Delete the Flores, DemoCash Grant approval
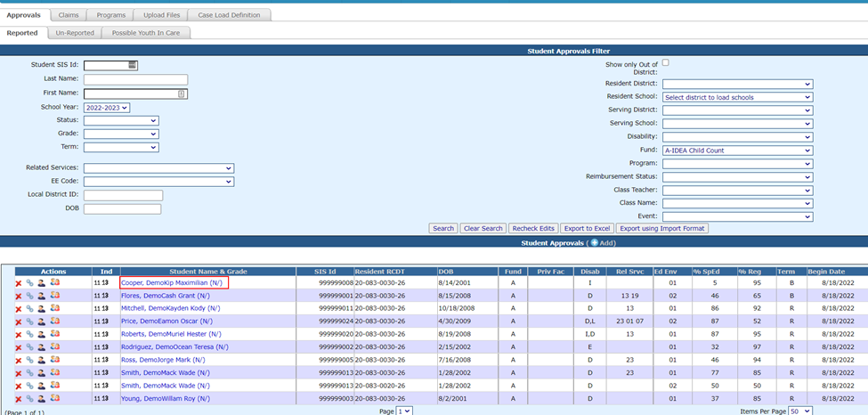This screenshot has height=415, width=868. click(x=19, y=297)
